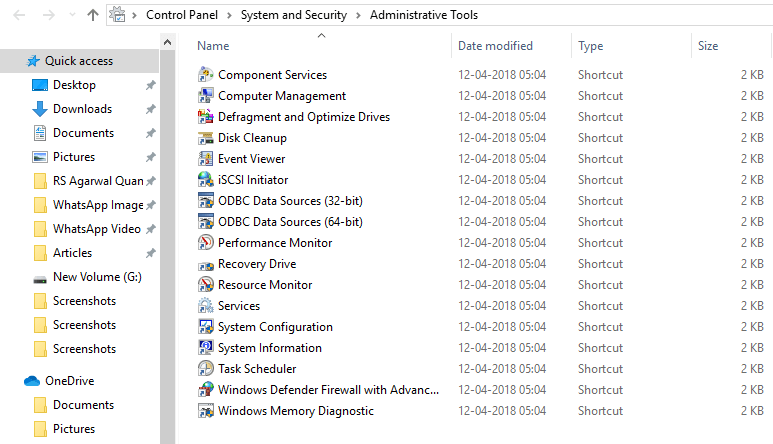The width and height of the screenshot is (773, 444).
Task: Expand the System and Security breadcrumb chevron
Action: coord(358,15)
